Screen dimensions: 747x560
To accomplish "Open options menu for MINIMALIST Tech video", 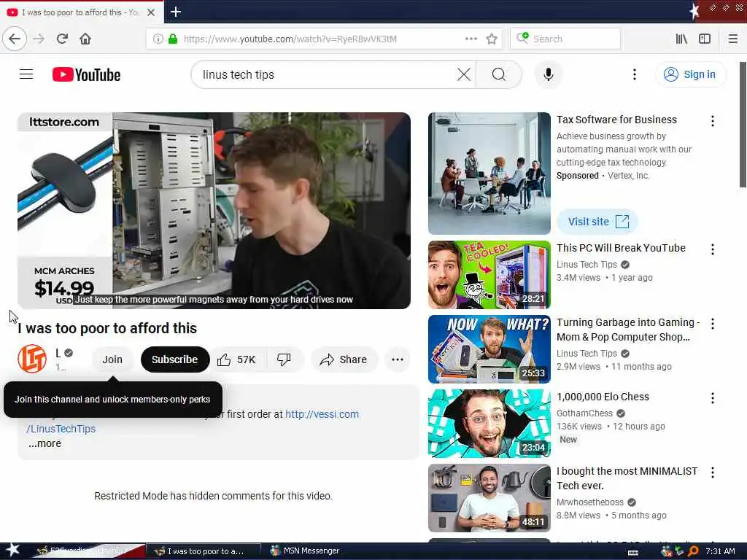I will [712, 472].
